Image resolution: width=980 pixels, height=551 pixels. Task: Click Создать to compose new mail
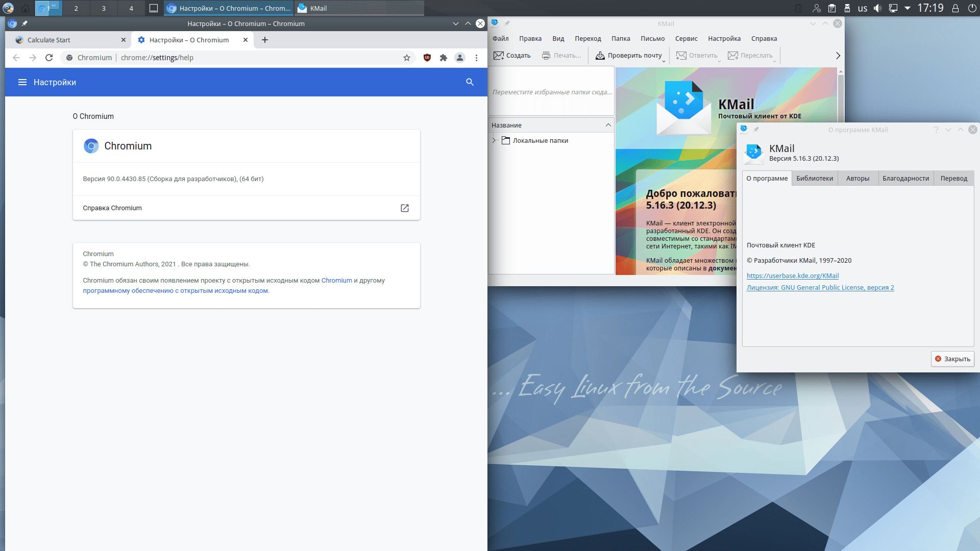(x=512, y=56)
